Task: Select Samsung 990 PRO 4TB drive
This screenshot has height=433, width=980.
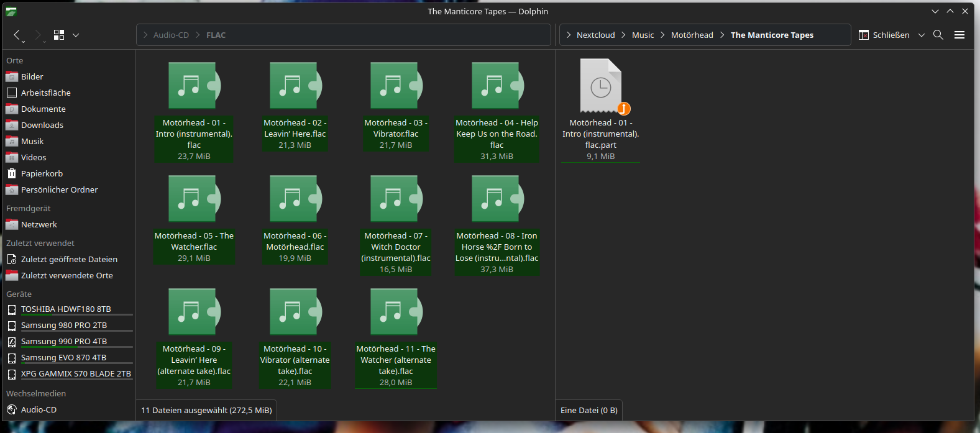Action: pyautogui.click(x=69, y=341)
